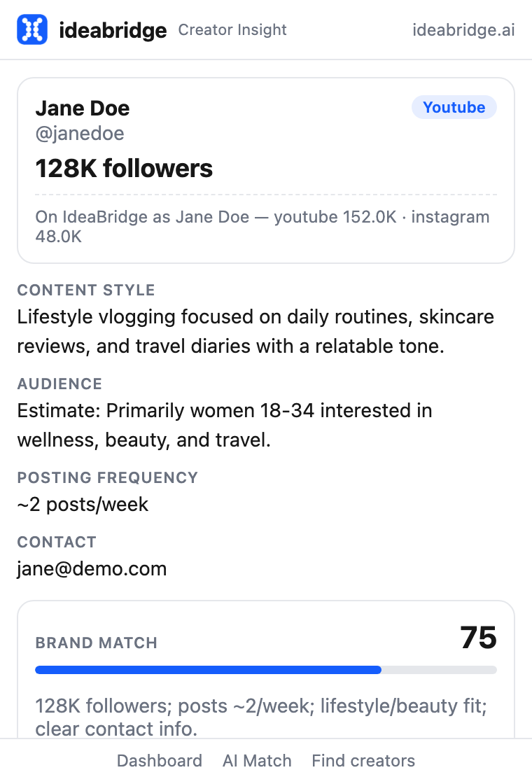
Task: Select the On IdeaBridge as Jane Doe line
Action: click(x=262, y=227)
